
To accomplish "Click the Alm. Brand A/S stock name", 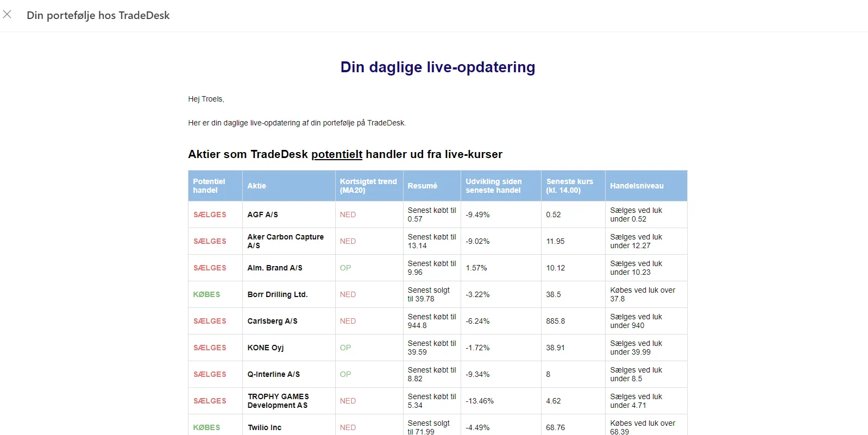I will tap(275, 268).
